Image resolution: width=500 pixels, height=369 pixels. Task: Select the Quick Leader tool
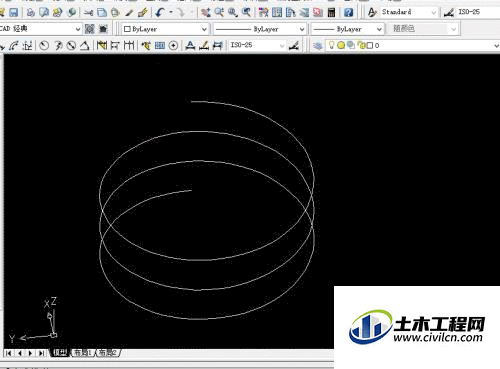(x=146, y=45)
